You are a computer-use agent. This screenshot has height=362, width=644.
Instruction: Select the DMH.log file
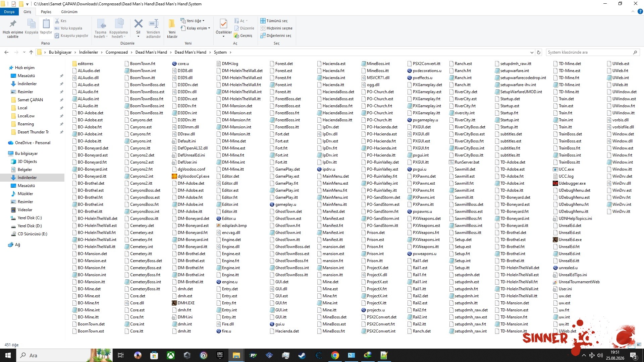tap(227, 64)
